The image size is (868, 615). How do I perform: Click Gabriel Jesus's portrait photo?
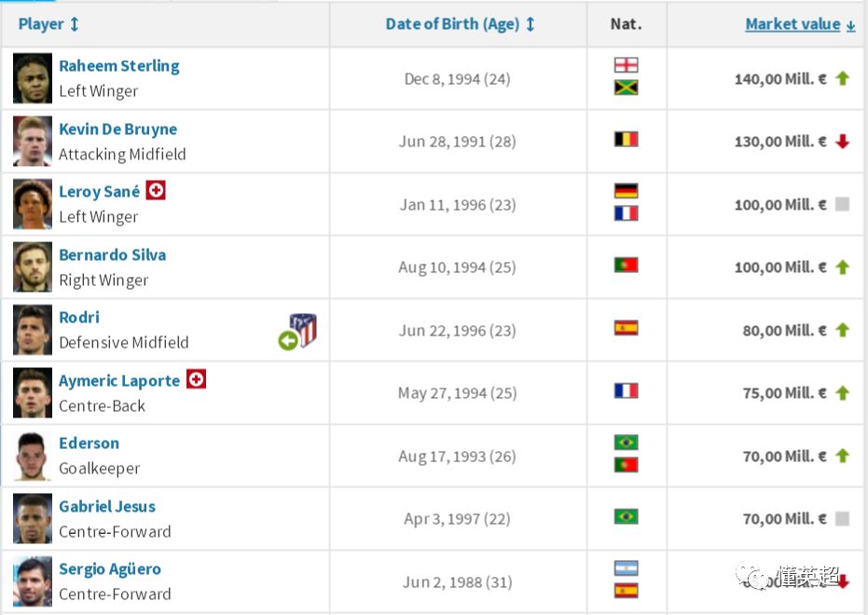pos(33,519)
